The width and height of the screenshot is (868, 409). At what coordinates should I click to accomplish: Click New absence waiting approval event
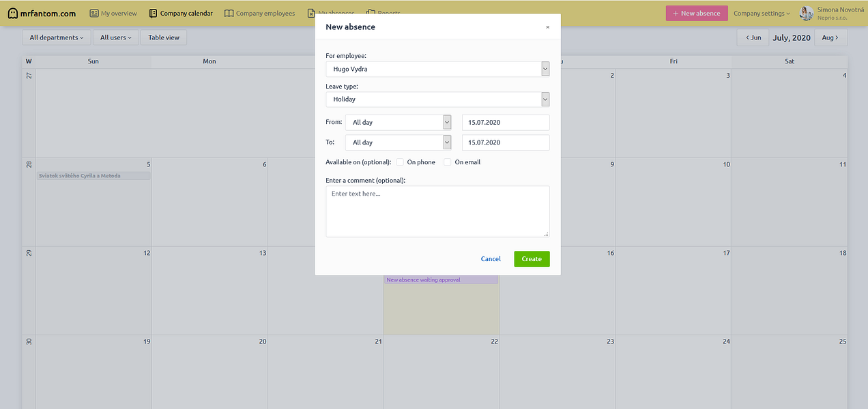(441, 279)
